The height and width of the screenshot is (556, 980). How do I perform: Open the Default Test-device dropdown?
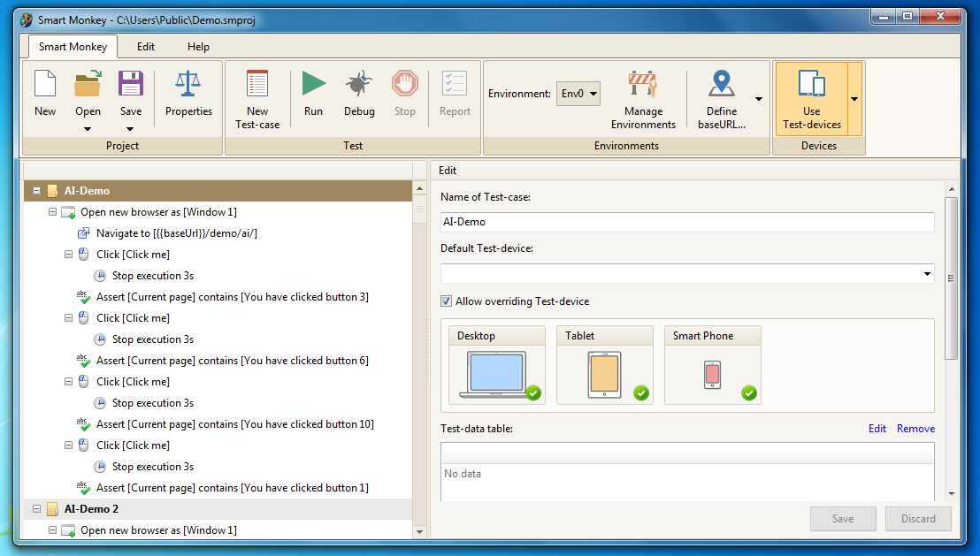(687, 274)
